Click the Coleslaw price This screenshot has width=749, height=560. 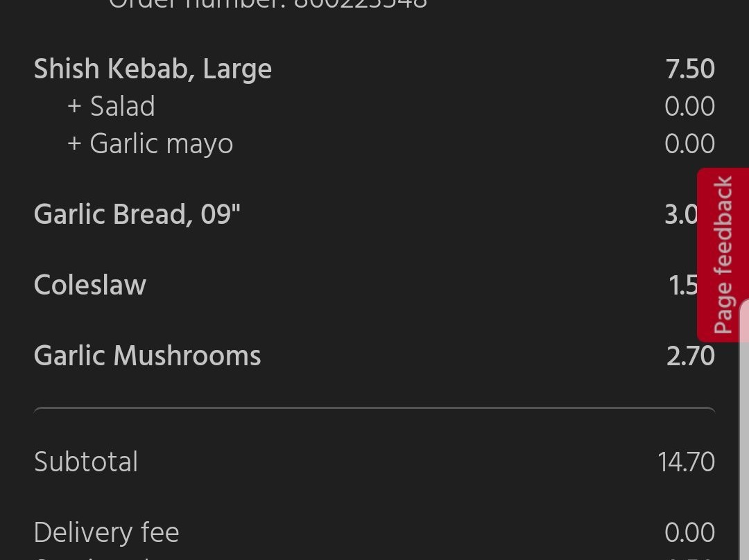pos(683,286)
